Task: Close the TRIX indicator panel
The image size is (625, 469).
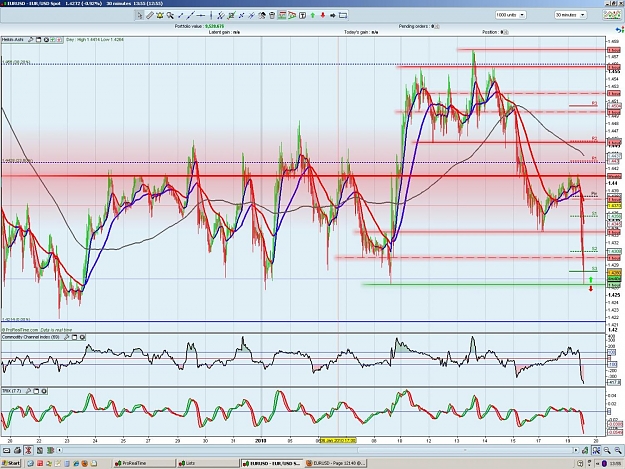Action: pos(44,391)
